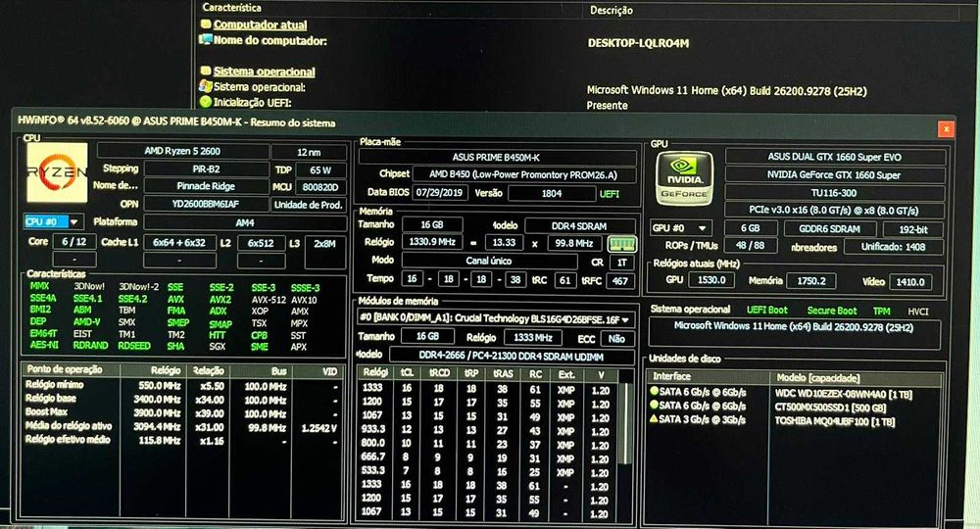Click the Unidade de Prod. field
Screen dimensions: 980x529
point(309,205)
